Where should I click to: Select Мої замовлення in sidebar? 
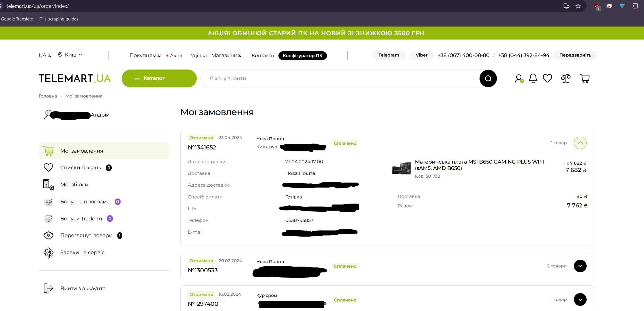tap(104, 151)
